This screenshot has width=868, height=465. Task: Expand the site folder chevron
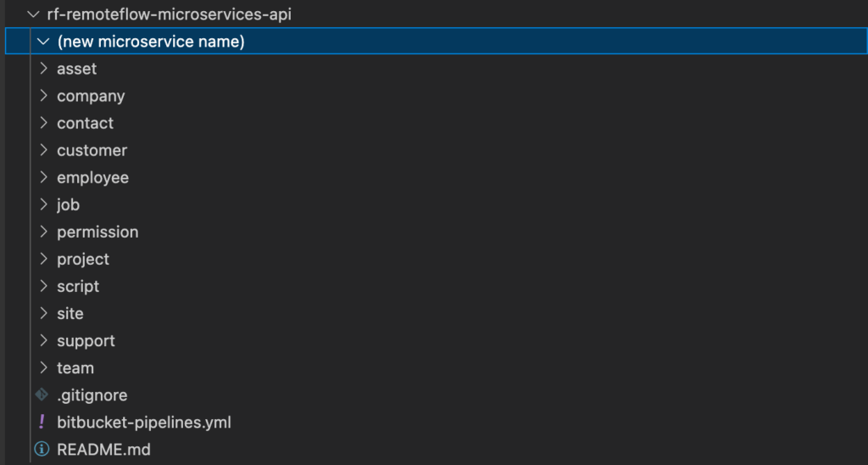click(x=43, y=313)
